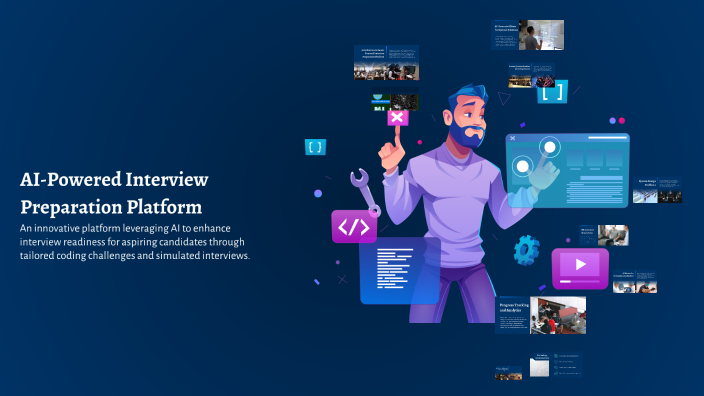Open the slide showing man writing on whiteboard
The height and width of the screenshot is (396, 704).
coord(528,35)
